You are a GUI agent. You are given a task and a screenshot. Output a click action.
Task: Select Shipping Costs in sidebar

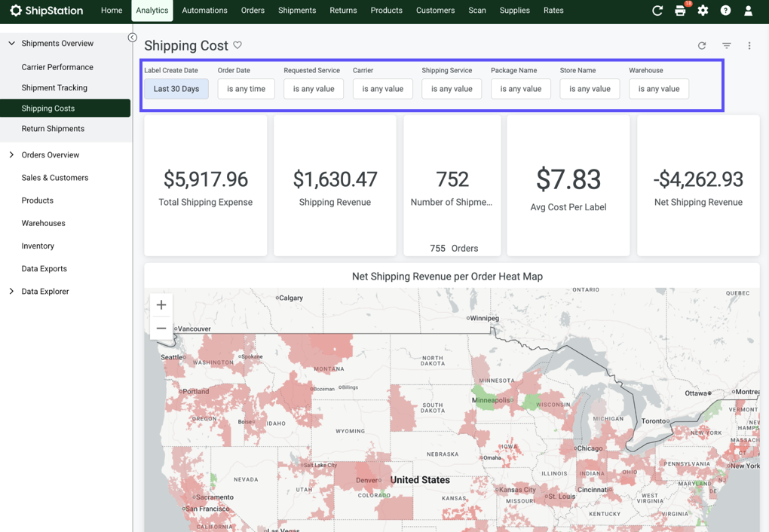(66, 109)
